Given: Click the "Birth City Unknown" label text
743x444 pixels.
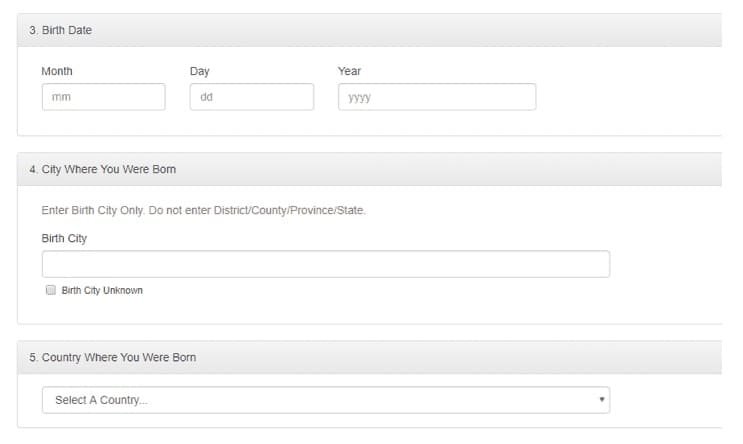Looking at the screenshot, I should pyautogui.click(x=102, y=291).
